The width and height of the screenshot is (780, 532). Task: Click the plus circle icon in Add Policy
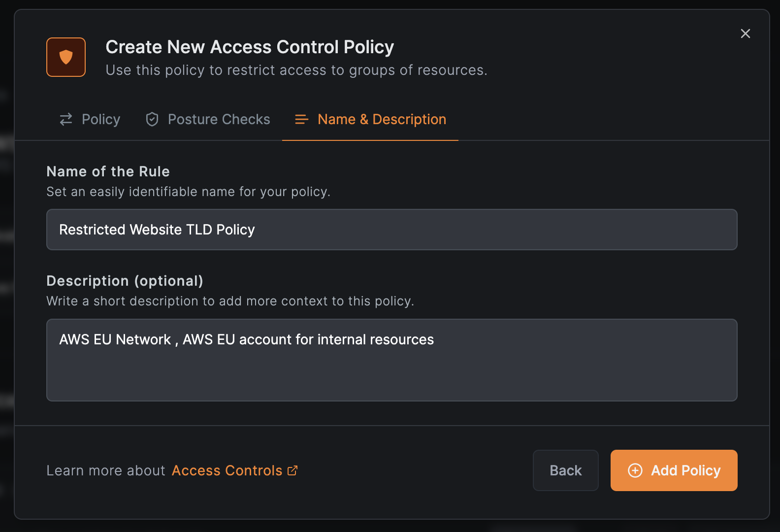pyautogui.click(x=635, y=470)
